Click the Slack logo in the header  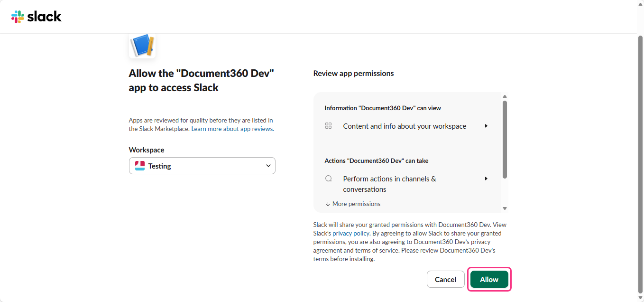pyautogui.click(x=37, y=17)
